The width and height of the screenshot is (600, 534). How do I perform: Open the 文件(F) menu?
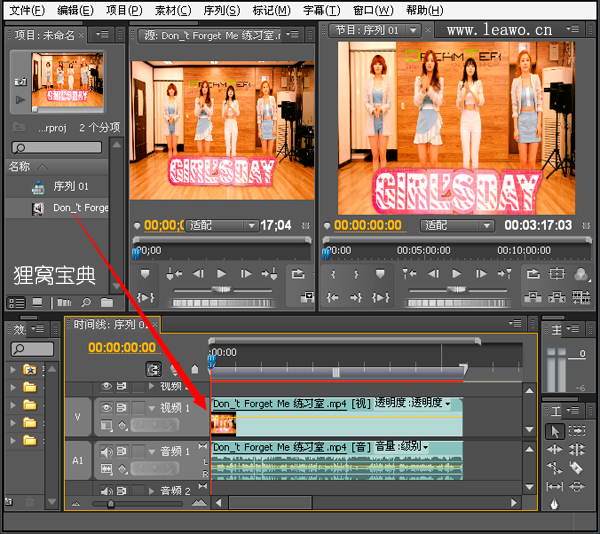pyautogui.click(x=27, y=10)
